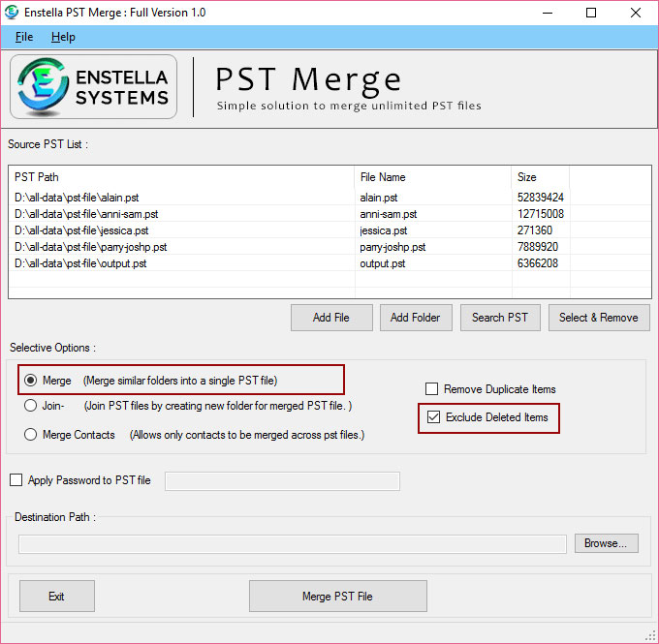This screenshot has height=644, width=659.
Task: Click the app icon in title bar
Action: [14, 13]
